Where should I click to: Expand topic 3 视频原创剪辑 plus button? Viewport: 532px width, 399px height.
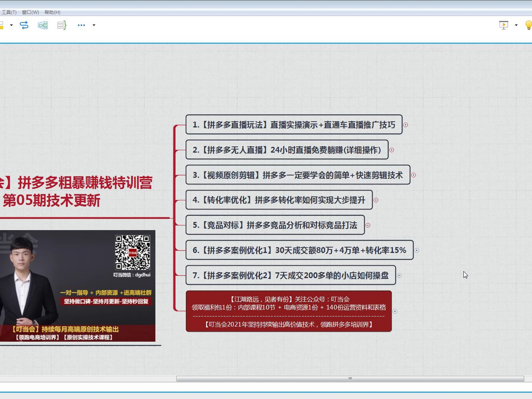413,175
